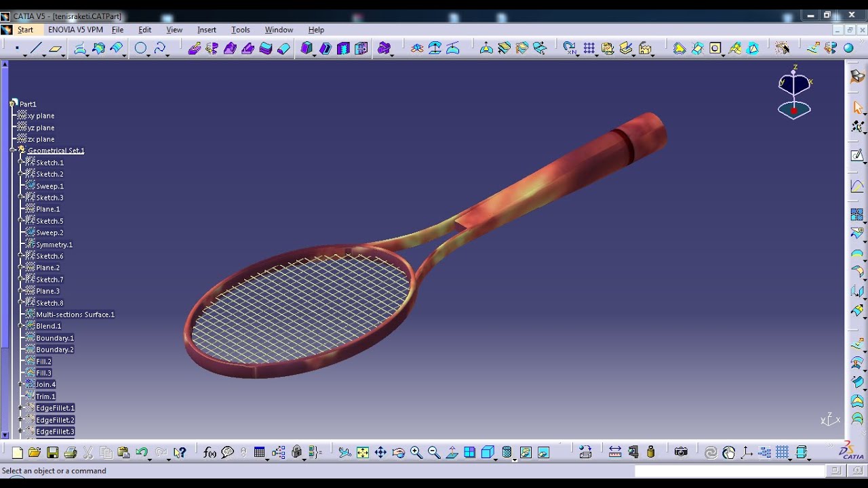This screenshot has width=868, height=488.
Task: Open the Formula f(x) editor
Action: [x=210, y=453]
